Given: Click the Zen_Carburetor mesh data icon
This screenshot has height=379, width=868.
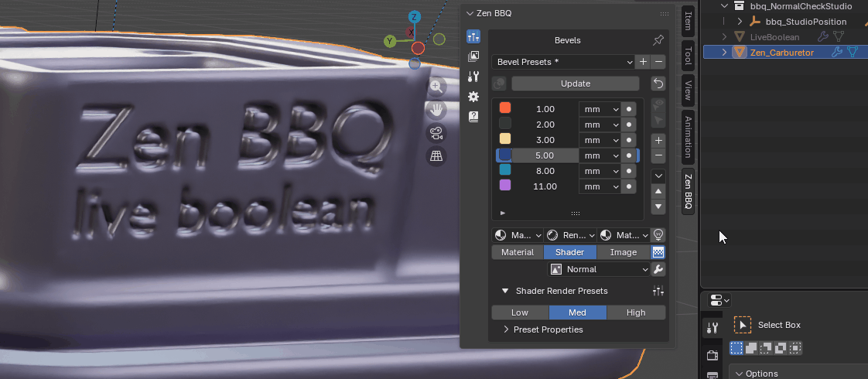Looking at the screenshot, I should coord(853,52).
